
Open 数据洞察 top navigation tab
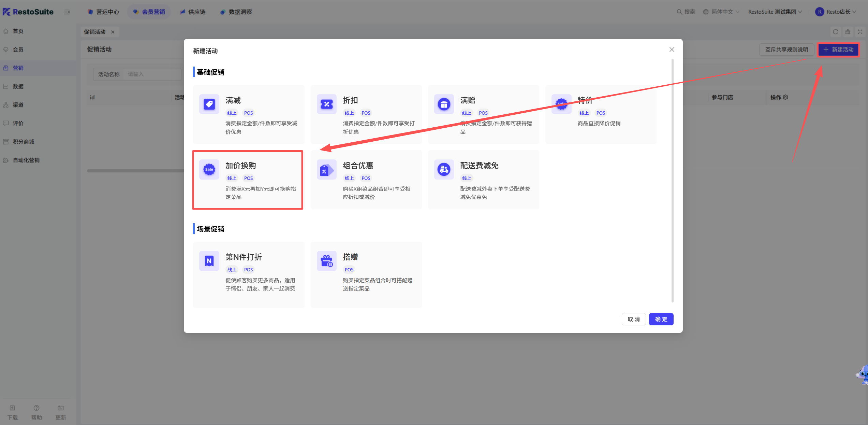coord(236,12)
